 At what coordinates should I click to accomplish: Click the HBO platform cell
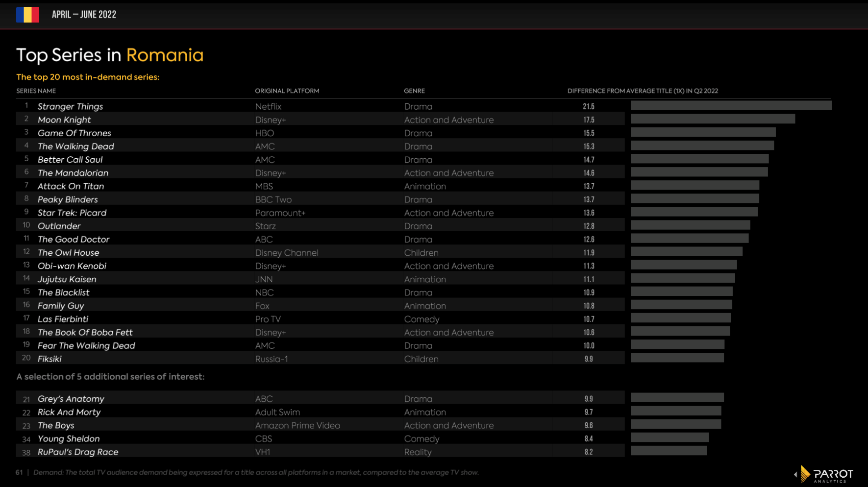265,133
